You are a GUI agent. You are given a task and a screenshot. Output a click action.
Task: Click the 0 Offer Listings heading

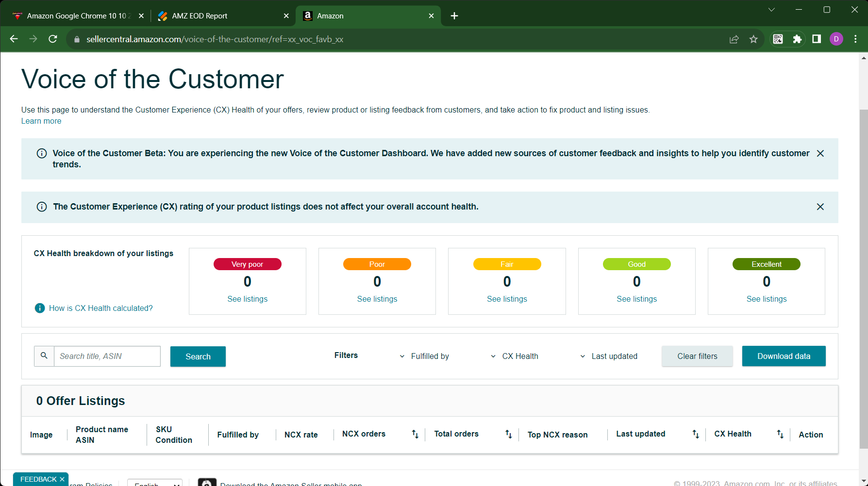[x=81, y=401]
